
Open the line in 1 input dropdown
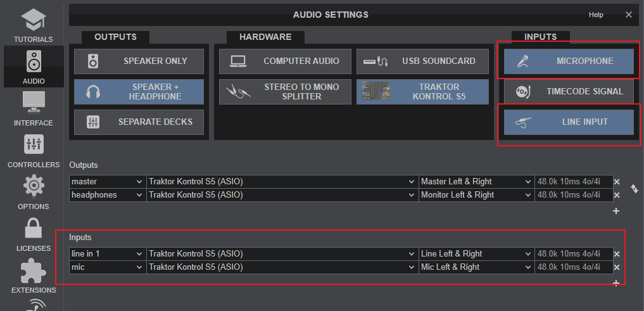coord(107,254)
